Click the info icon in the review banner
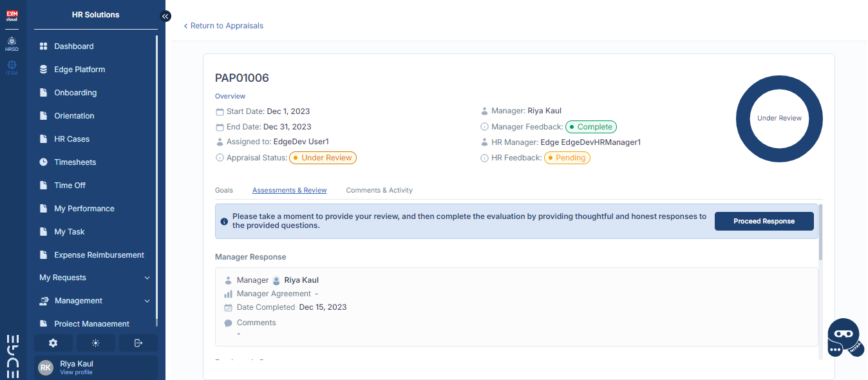Viewport: 868px width, 380px height. pos(224,222)
